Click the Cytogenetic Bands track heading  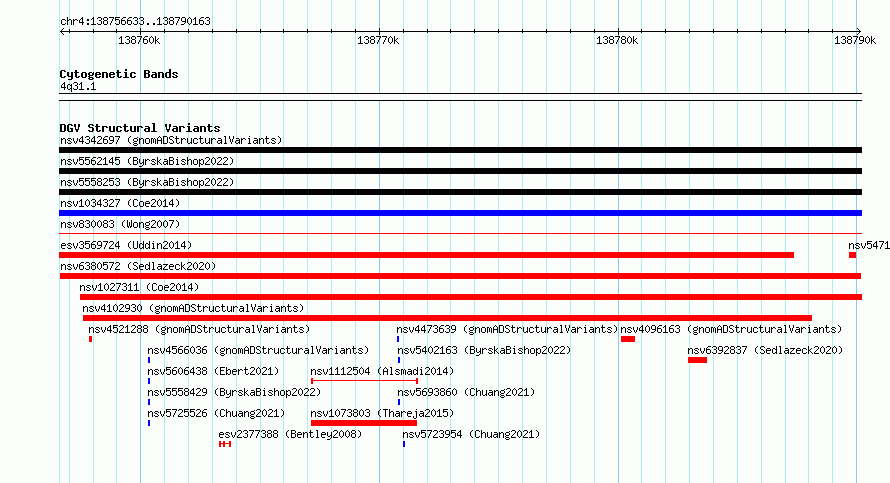click(119, 74)
